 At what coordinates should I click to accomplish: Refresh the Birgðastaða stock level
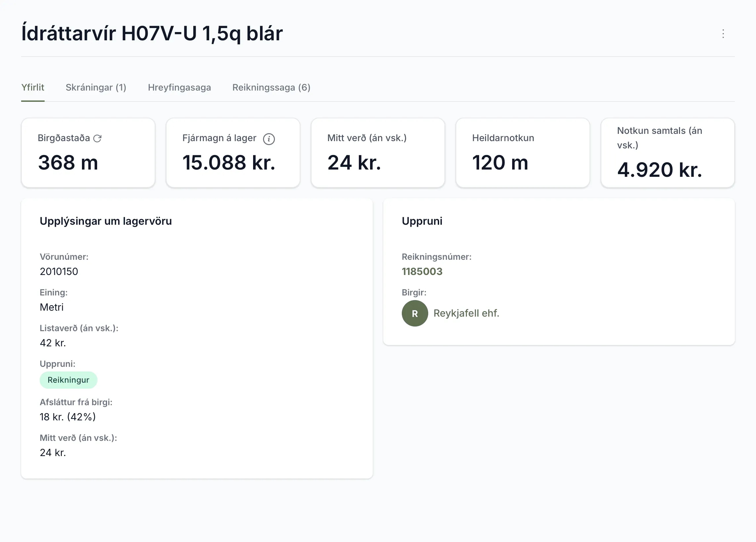coord(97,138)
